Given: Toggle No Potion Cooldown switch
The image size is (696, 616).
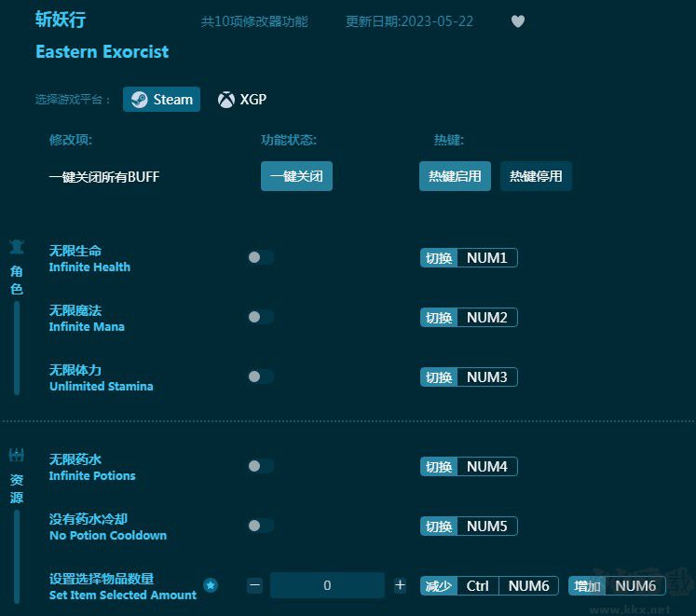Looking at the screenshot, I should coord(261,526).
